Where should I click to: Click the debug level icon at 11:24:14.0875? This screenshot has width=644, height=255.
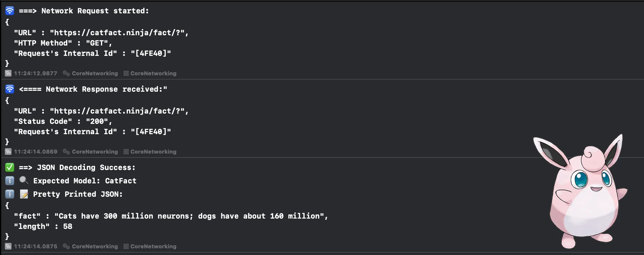pyautogui.click(x=8, y=246)
